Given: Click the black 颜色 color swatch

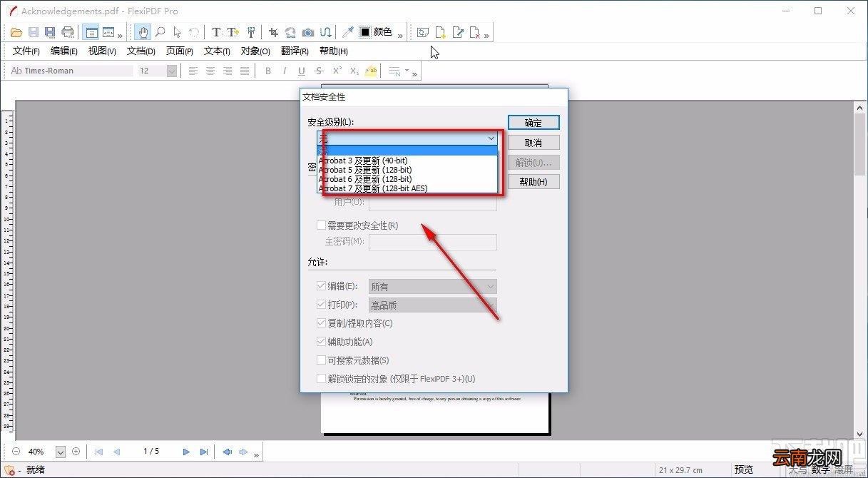Looking at the screenshot, I should pos(365,32).
